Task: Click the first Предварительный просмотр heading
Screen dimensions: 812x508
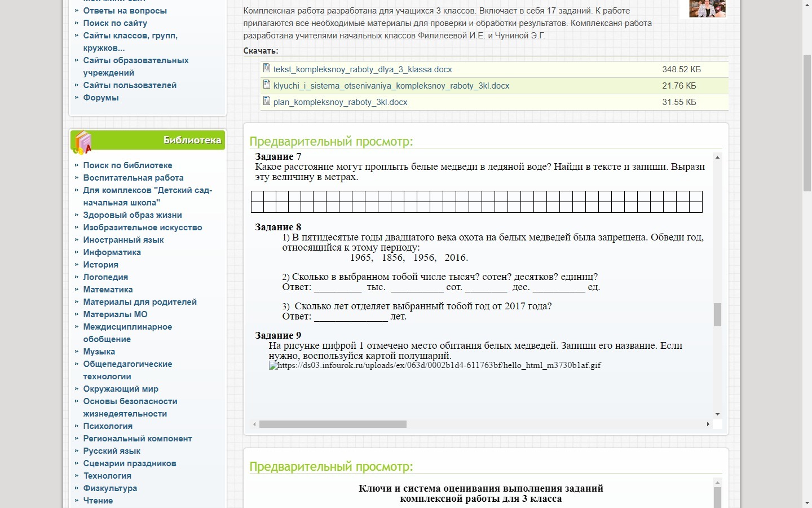Action: 331,141
